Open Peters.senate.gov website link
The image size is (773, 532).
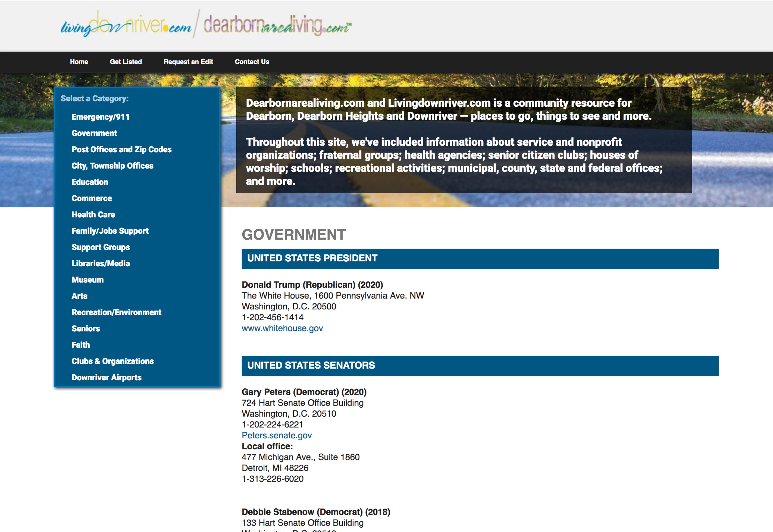(277, 436)
